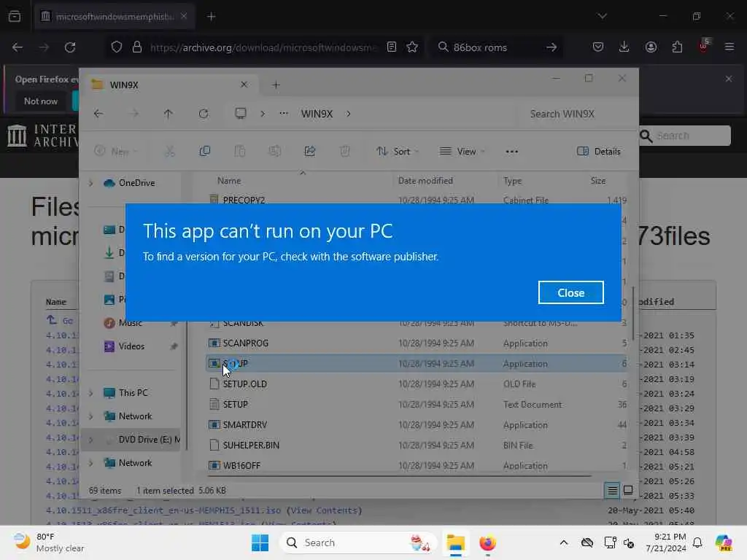
Task: Toggle Firefox reader view icon
Action: [x=392, y=47]
